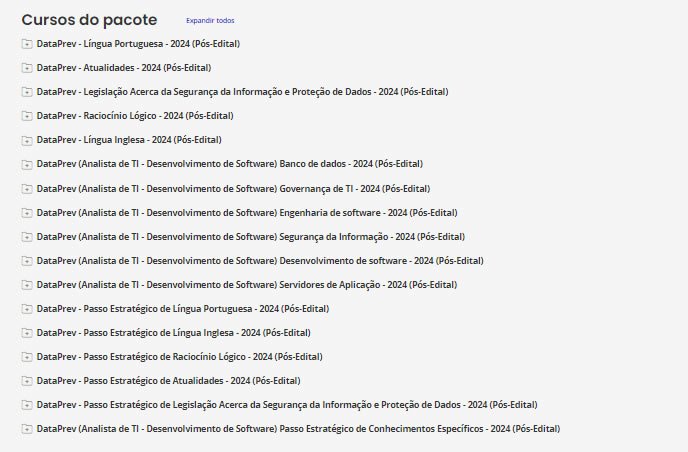Select Passo Estratégico de Raciocínio Lógico
This screenshot has height=452, width=688.
tap(179, 357)
